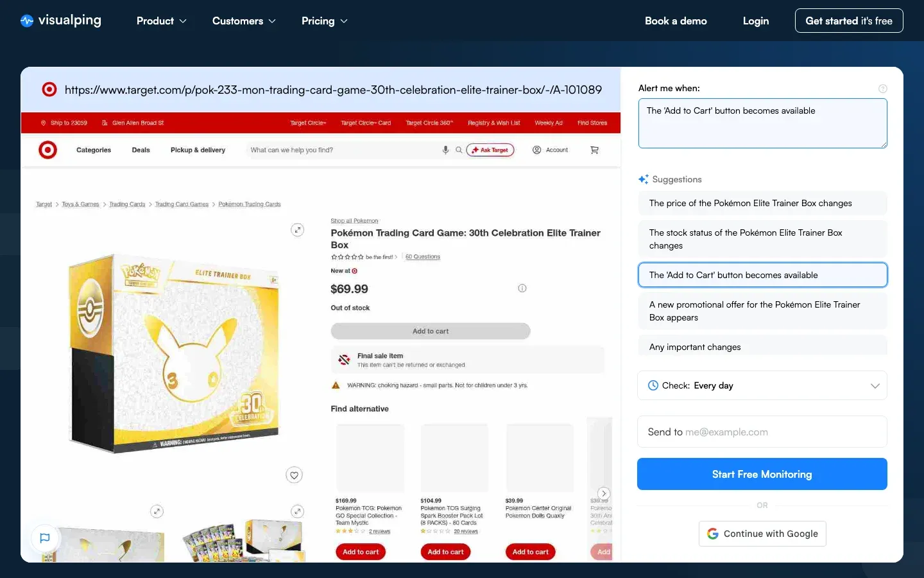Screen dimensions: 924x578
Task: Add Pokemon GO Special Collection to cart
Action: pyautogui.click(x=361, y=552)
